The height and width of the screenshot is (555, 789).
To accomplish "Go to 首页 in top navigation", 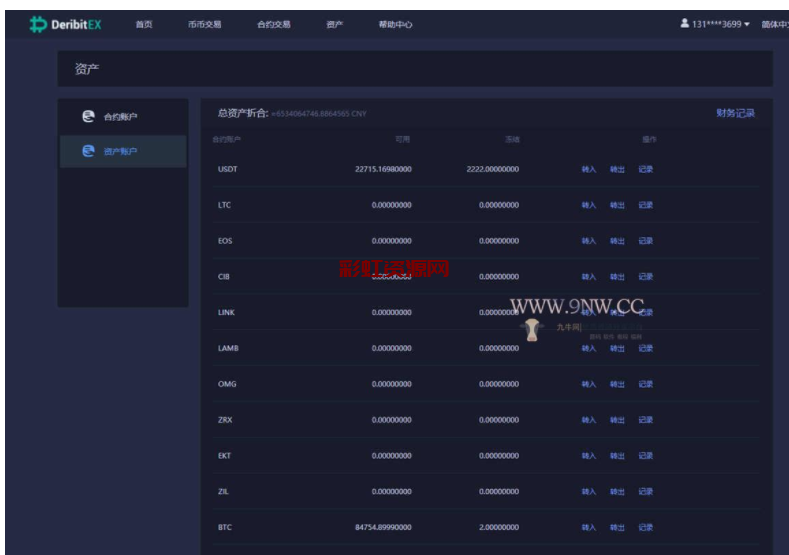I will (144, 24).
